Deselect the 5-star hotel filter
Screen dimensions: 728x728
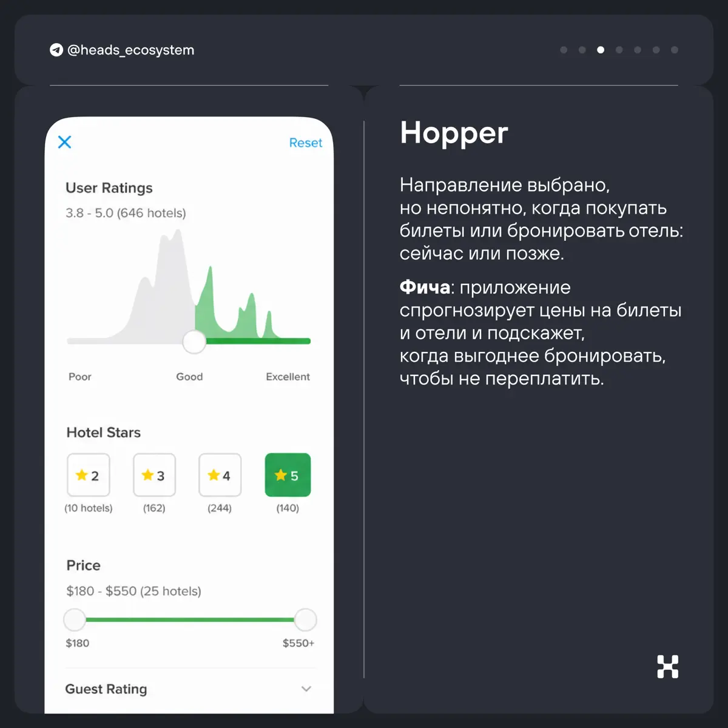tap(288, 475)
